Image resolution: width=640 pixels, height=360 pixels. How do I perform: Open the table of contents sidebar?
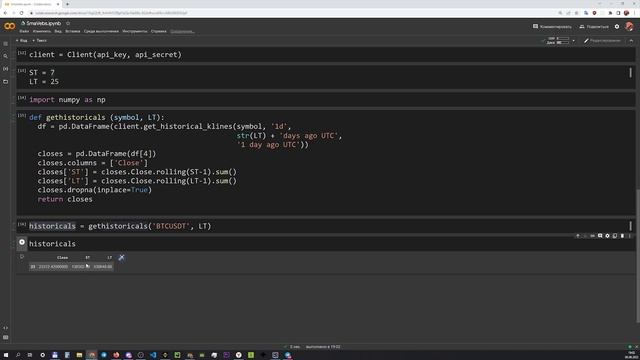tap(5, 44)
